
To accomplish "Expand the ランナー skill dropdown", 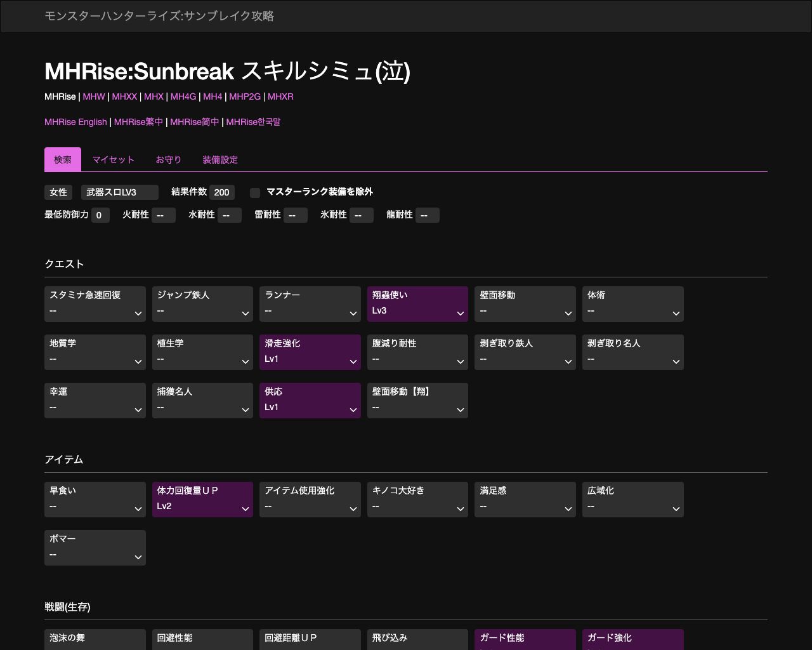I will [x=310, y=304].
